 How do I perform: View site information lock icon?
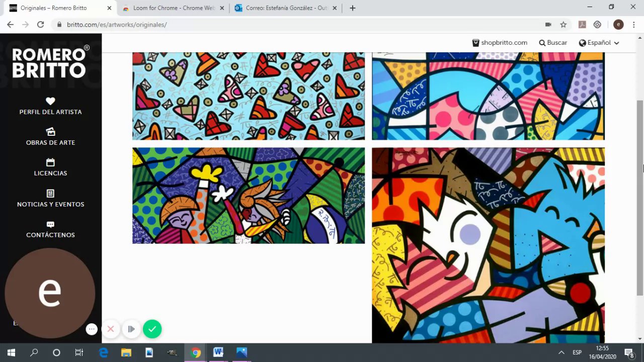[x=59, y=24]
